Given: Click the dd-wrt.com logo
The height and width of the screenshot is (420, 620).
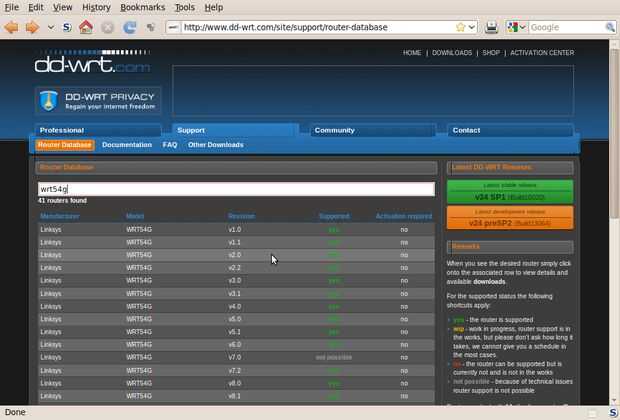Looking at the screenshot, I should tap(92, 62).
